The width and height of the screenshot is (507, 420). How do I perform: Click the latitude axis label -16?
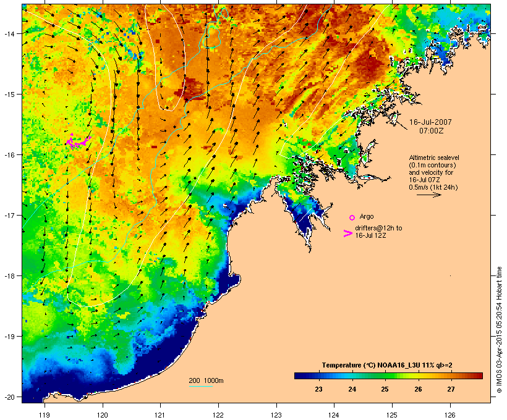tap(9, 155)
